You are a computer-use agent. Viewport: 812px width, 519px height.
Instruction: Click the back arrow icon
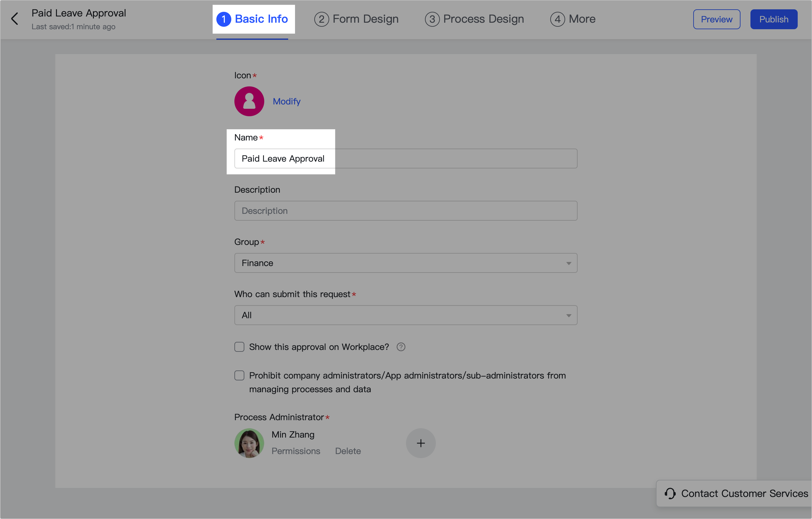tap(15, 19)
